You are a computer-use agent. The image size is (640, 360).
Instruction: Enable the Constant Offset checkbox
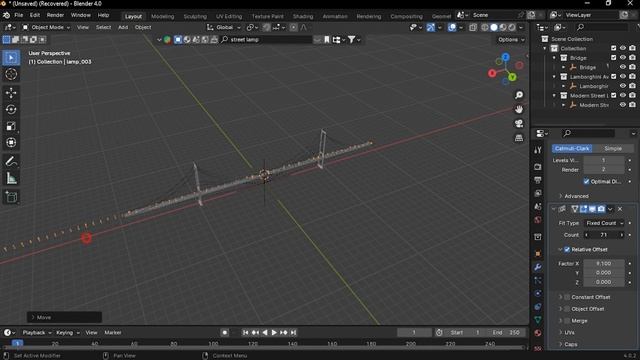click(x=567, y=297)
